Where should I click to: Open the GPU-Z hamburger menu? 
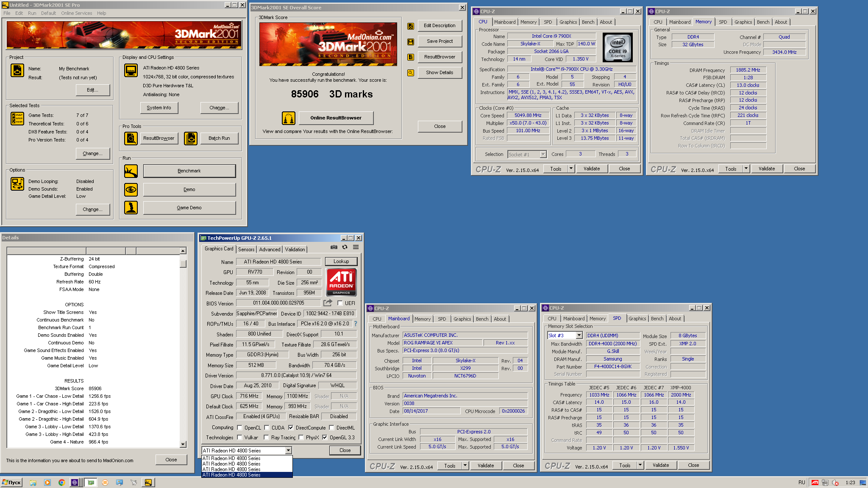click(356, 247)
